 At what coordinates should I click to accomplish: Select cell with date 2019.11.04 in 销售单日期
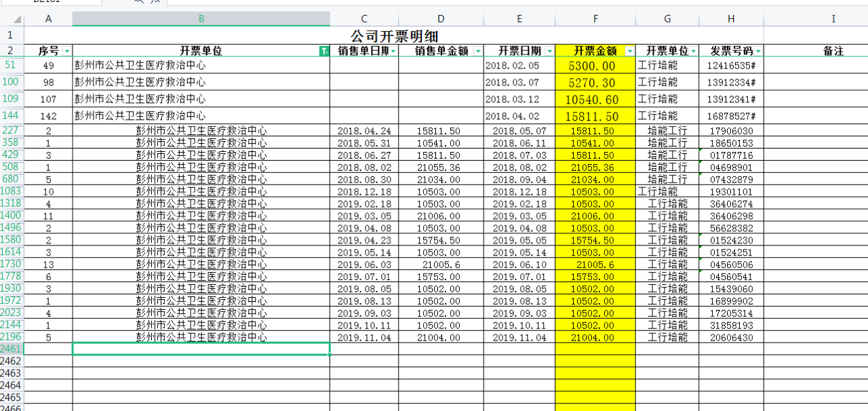(x=363, y=338)
